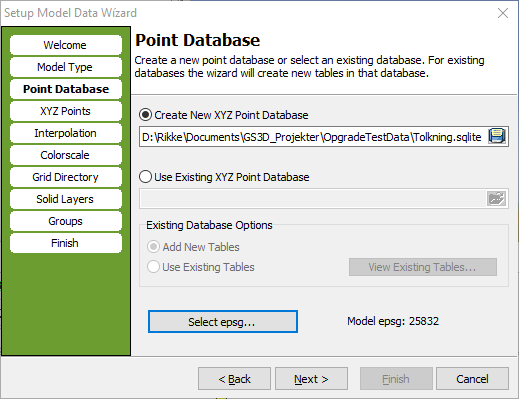This screenshot has width=519, height=399.
Task: Go to the Solid Layers step
Action: [66, 199]
